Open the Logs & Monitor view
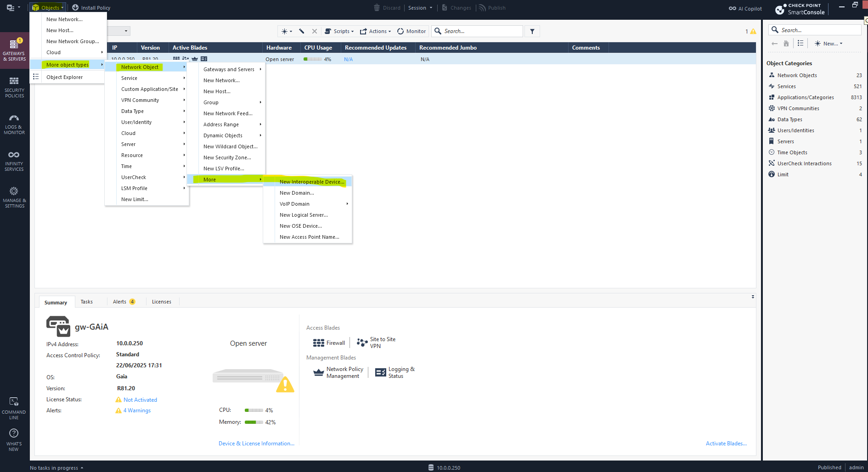 (15, 124)
